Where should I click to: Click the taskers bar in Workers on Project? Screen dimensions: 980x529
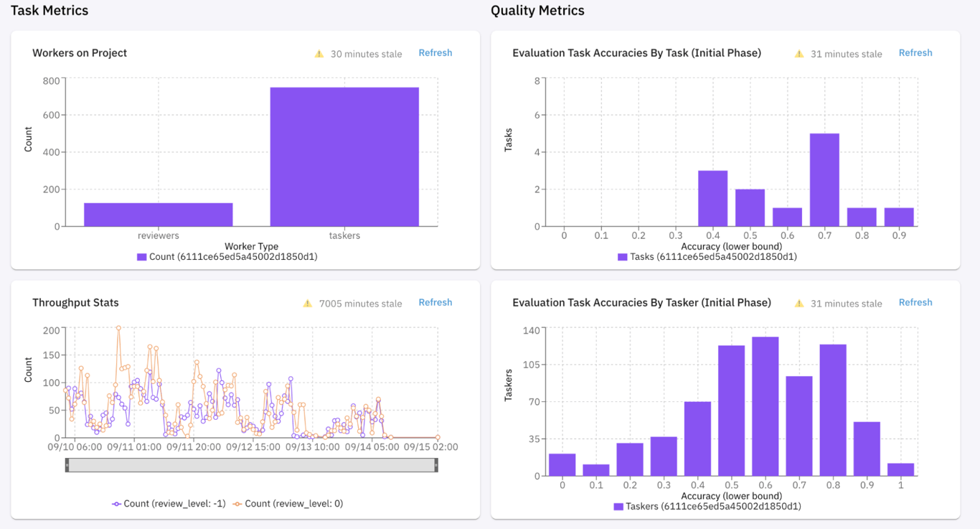(344, 156)
